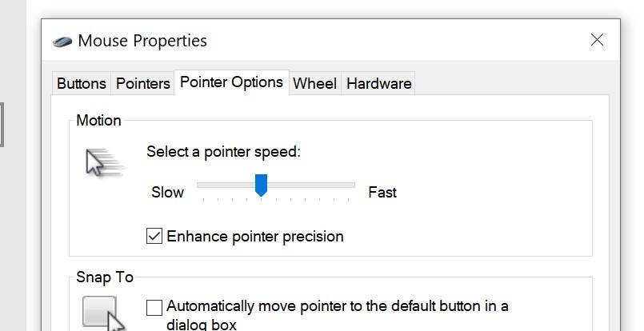This screenshot has height=331, width=644.
Task: Click the Snap To group heading
Action: click(x=105, y=277)
